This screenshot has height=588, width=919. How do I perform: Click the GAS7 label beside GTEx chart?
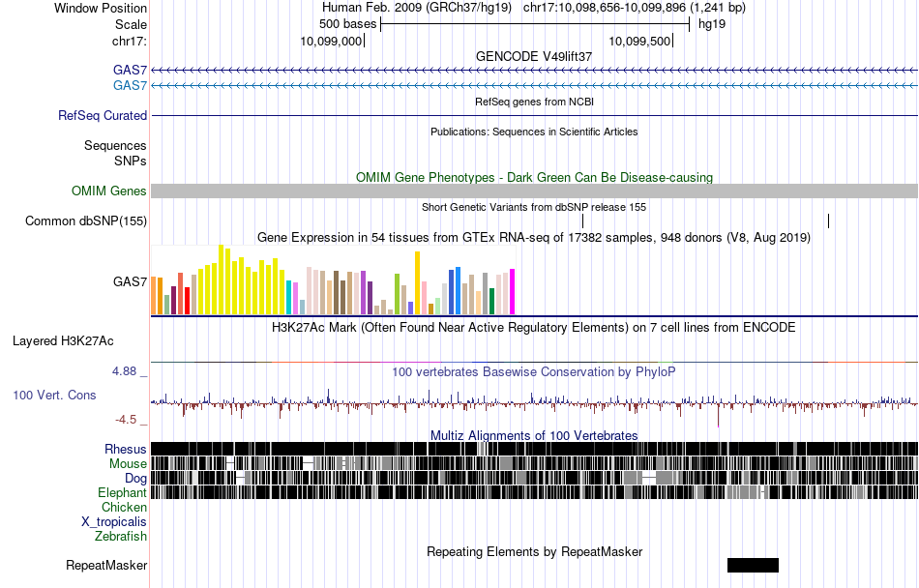click(x=131, y=281)
